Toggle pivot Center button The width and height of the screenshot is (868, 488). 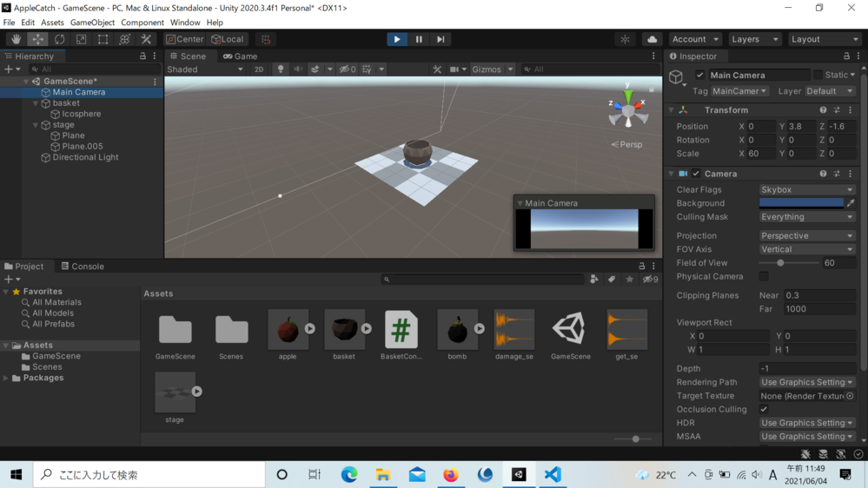point(185,39)
